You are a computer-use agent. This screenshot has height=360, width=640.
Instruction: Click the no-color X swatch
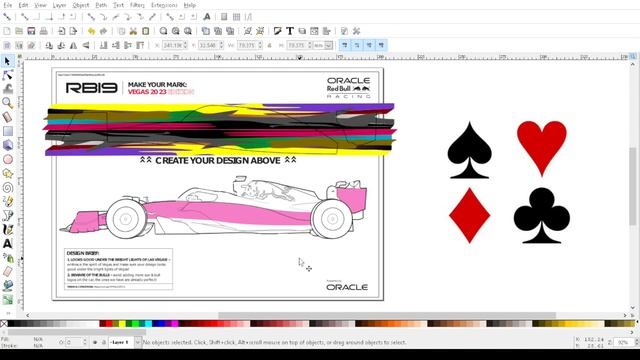click(x=4, y=324)
